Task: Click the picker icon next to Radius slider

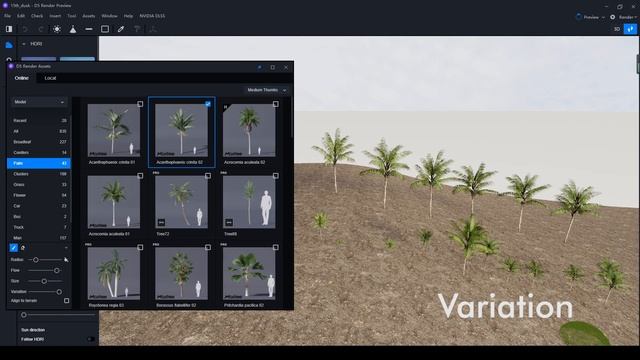Action: click(66, 260)
